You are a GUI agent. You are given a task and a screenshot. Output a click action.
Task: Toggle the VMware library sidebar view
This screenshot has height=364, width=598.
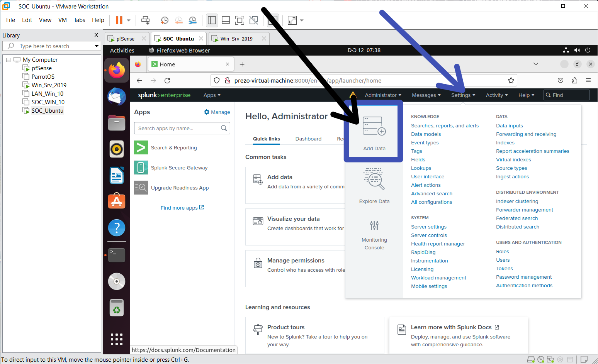coord(212,20)
